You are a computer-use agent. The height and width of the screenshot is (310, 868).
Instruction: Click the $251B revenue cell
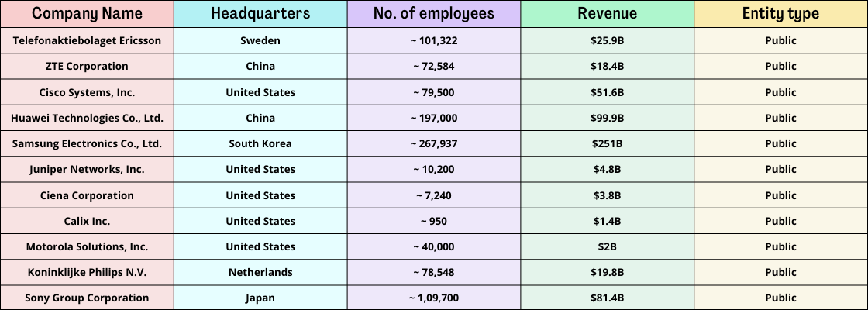607,143
